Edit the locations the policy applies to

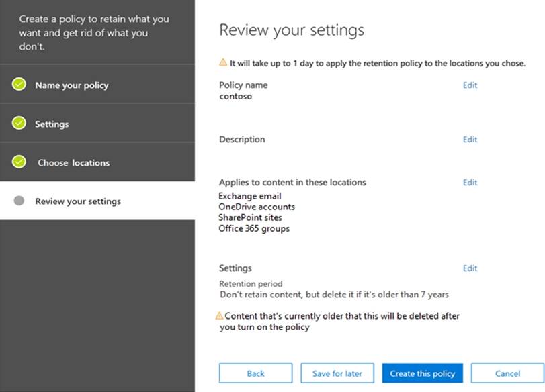(x=470, y=183)
